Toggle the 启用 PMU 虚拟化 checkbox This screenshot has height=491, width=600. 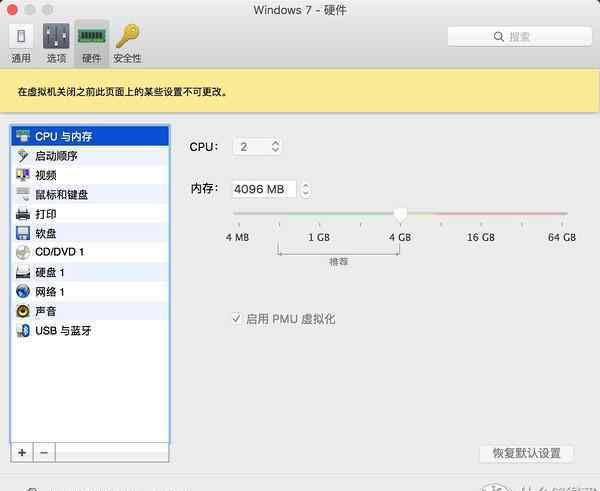pos(236,318)
